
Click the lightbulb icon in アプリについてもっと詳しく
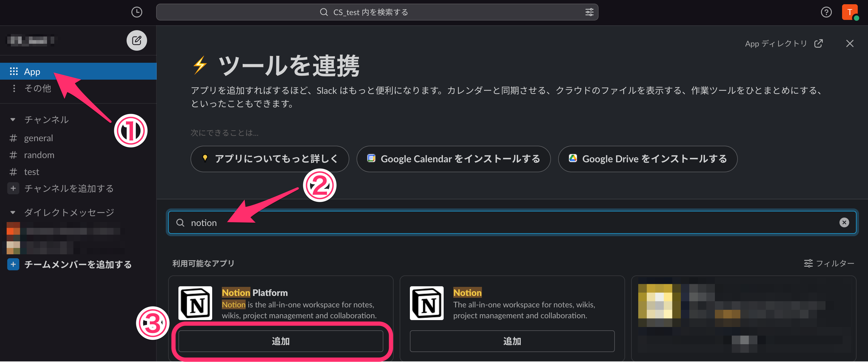(205, 158)
